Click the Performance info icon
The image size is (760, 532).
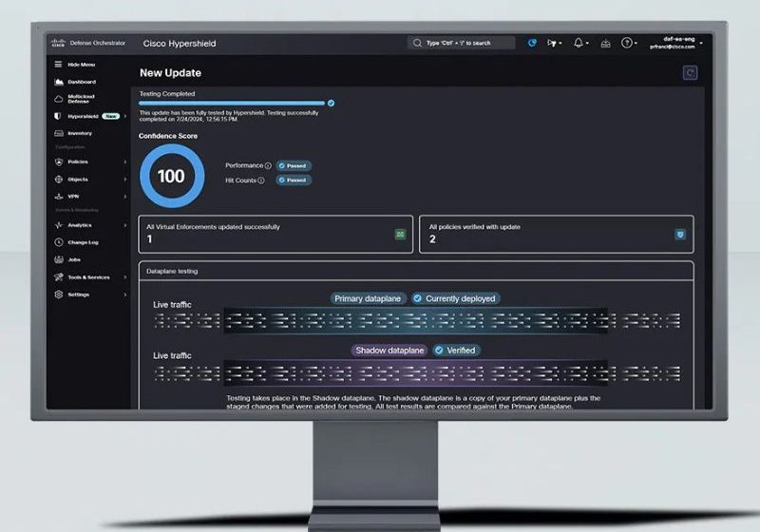click(268, 165)
